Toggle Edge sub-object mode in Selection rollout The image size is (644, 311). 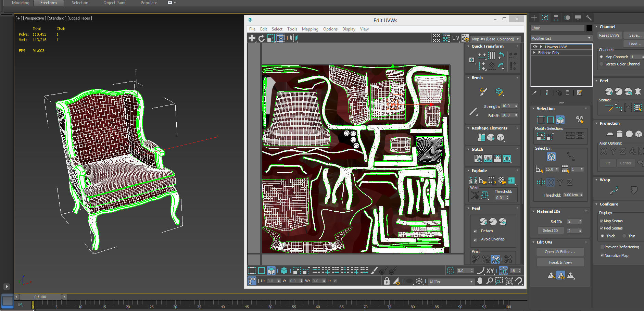pos(551,120)
